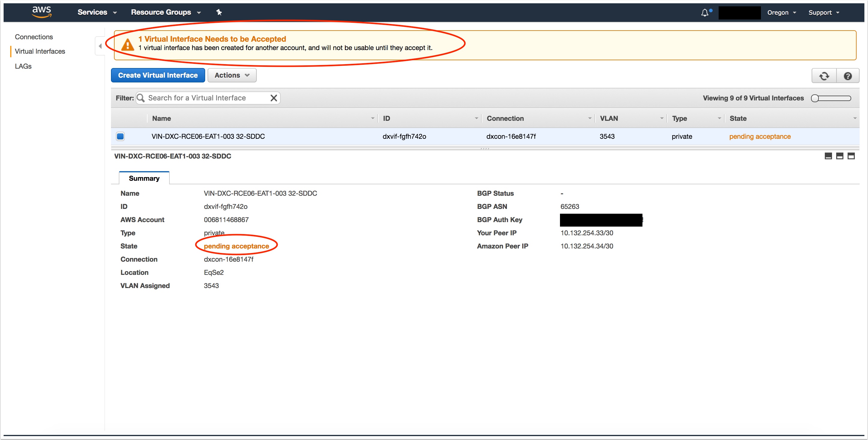Toggle checkbox for VIN-DXC-RCE06-EAT1-003 row
The width and height of the screenshot is (868, 440).
point(120,136)
